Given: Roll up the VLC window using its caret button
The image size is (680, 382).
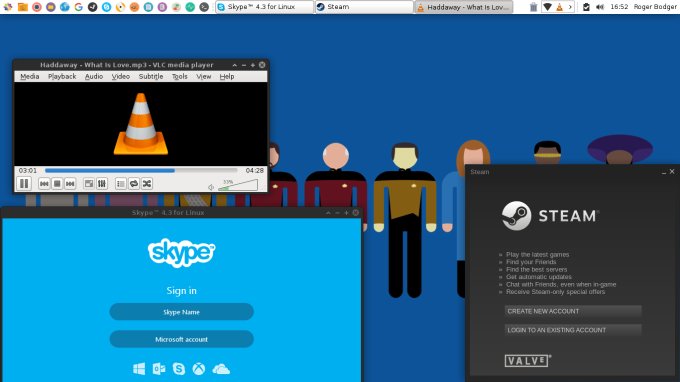Looking at the screenshot, I should coord(235,65).
